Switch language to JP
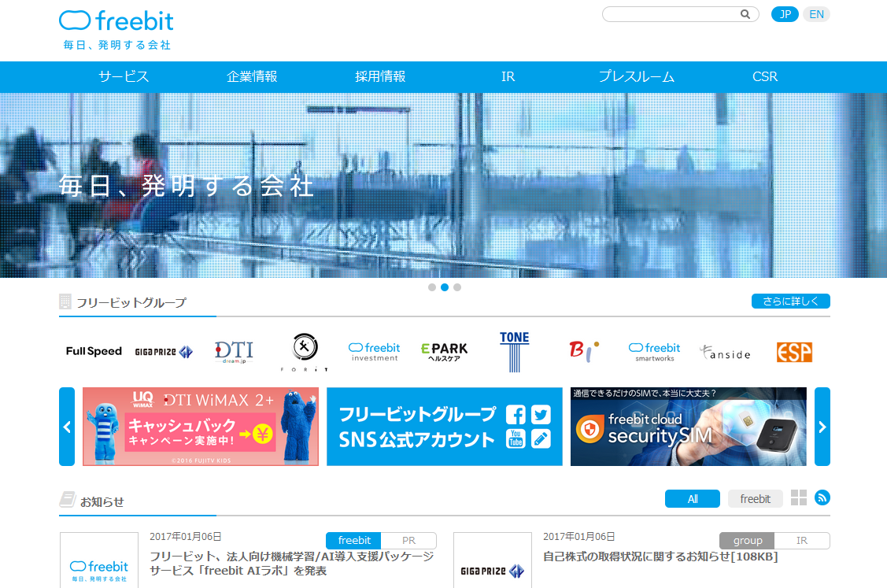The width and height of the screenshot is (887, 588). pos(785,14)
